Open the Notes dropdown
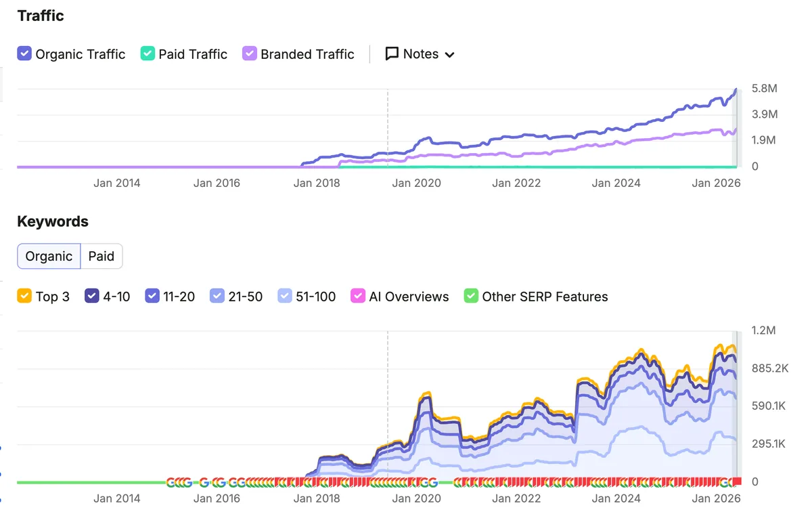Image resolution: width=812 pixels, height=514 pixels. pos(420,54)
